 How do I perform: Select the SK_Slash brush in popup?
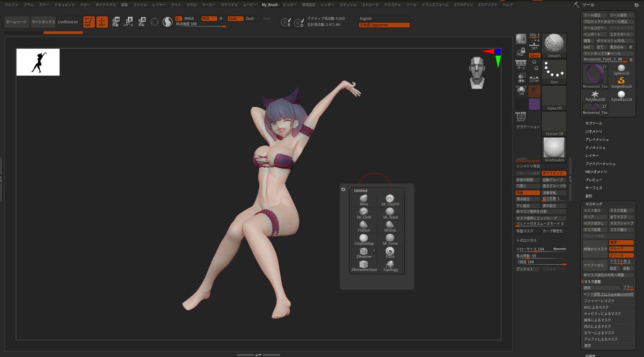pos(390,213)
